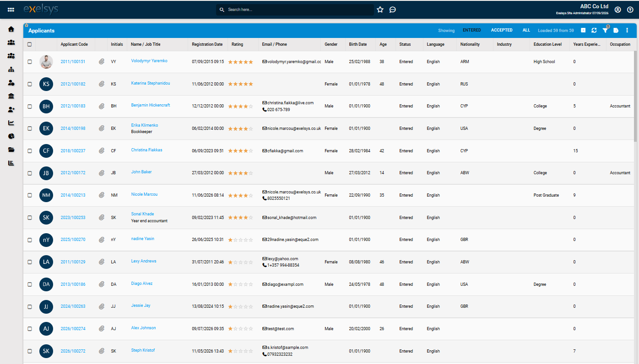This screenshot has width=639, height=364.
Task: Select checkbox for Katerina Stephanidou
Action: 30,84
